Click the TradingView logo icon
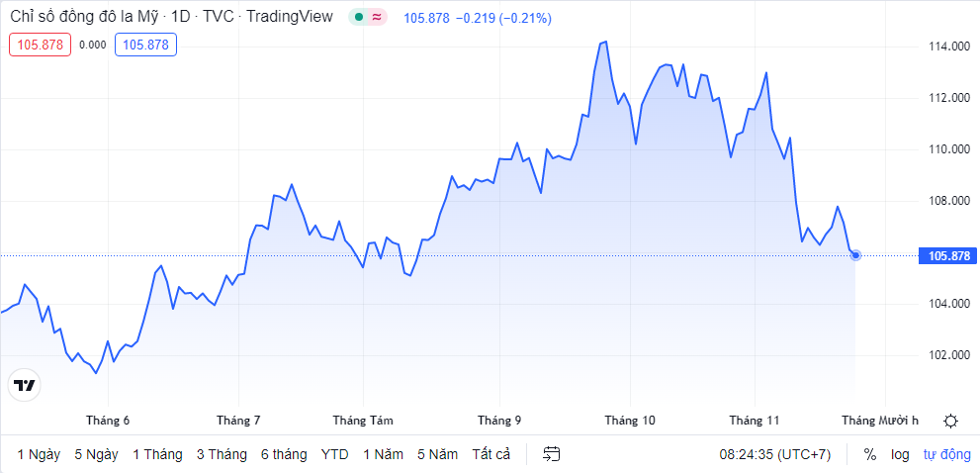 point(25,385)
